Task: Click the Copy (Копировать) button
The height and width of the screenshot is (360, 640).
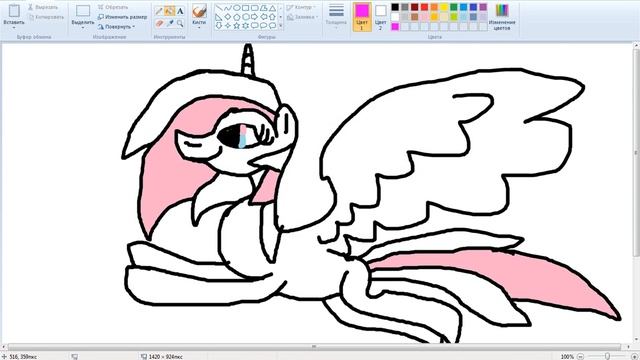Action: [46, 17]
